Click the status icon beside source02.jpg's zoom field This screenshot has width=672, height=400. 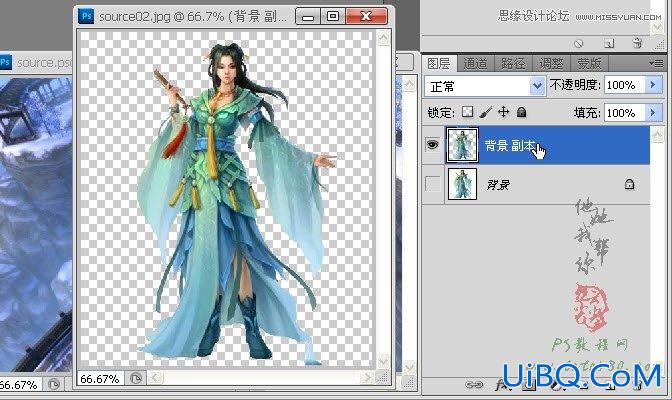pyautogui.click(x=136, y=378)
